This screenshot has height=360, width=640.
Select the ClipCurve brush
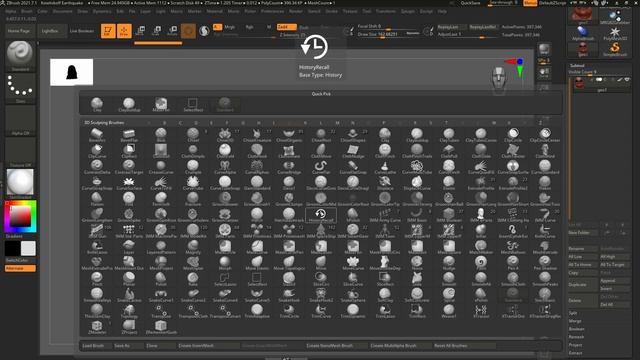(x=97, y=151)
